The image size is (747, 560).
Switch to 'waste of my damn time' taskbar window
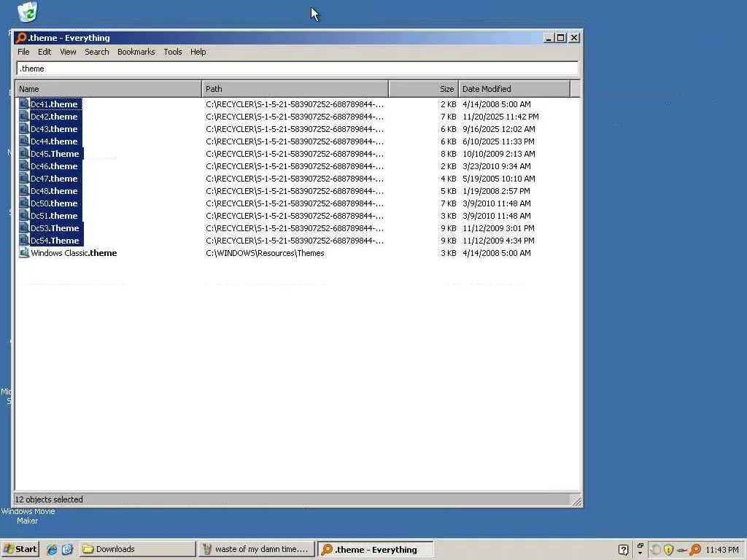[x=256, y=549]
